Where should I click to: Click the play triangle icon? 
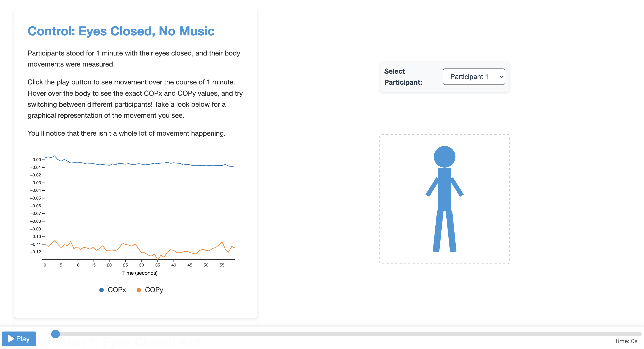click(11, 339)
